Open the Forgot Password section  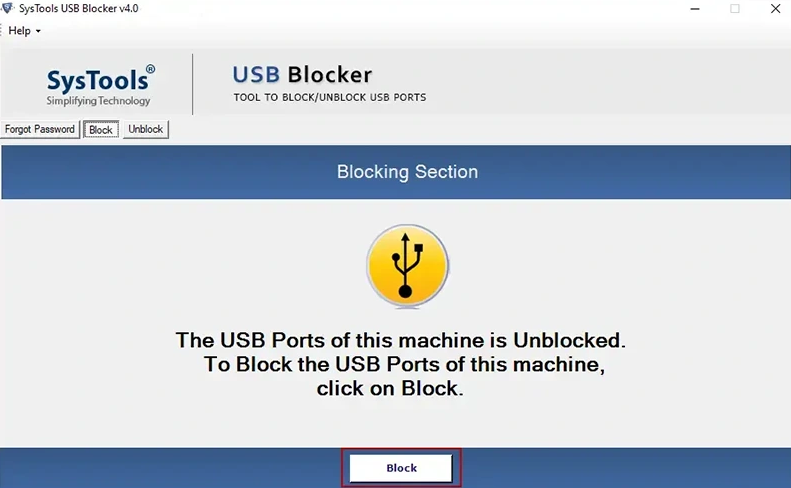point(40,130)
